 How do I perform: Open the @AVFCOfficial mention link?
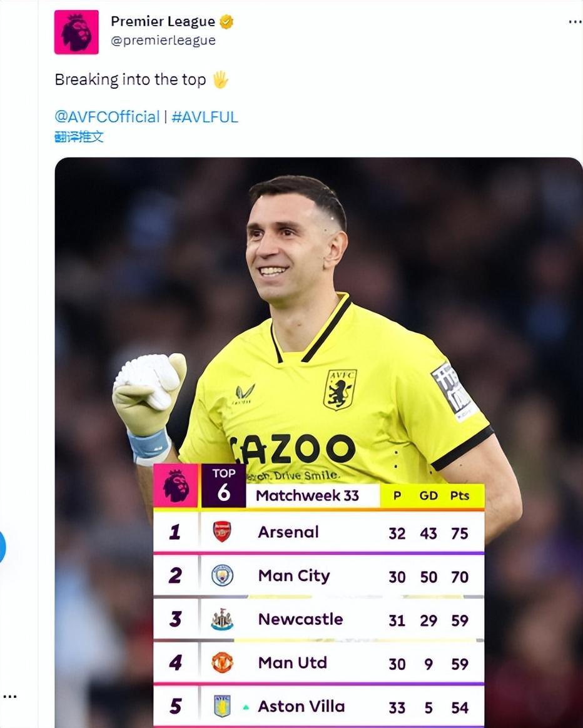pyautogui.click(x=107, y=117)
